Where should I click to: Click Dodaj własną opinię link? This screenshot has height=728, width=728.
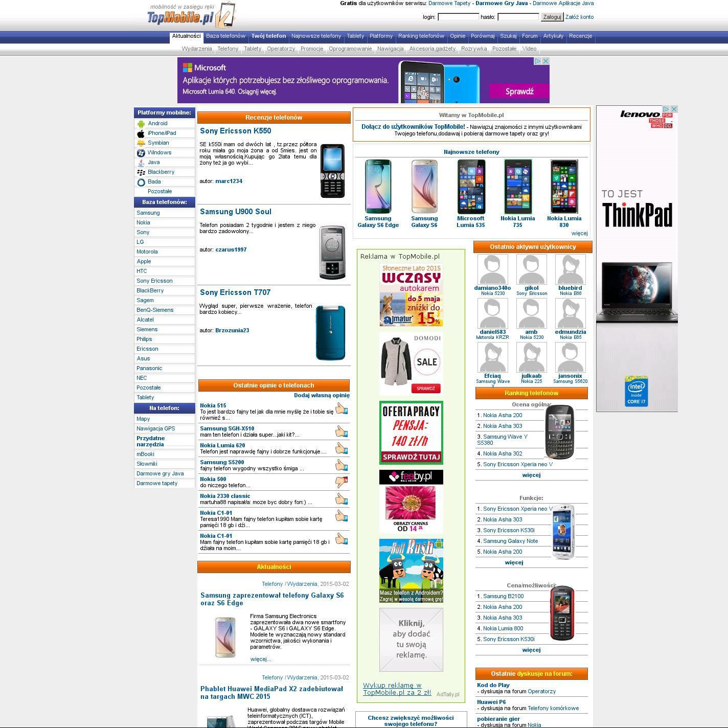tap(322, 395)
